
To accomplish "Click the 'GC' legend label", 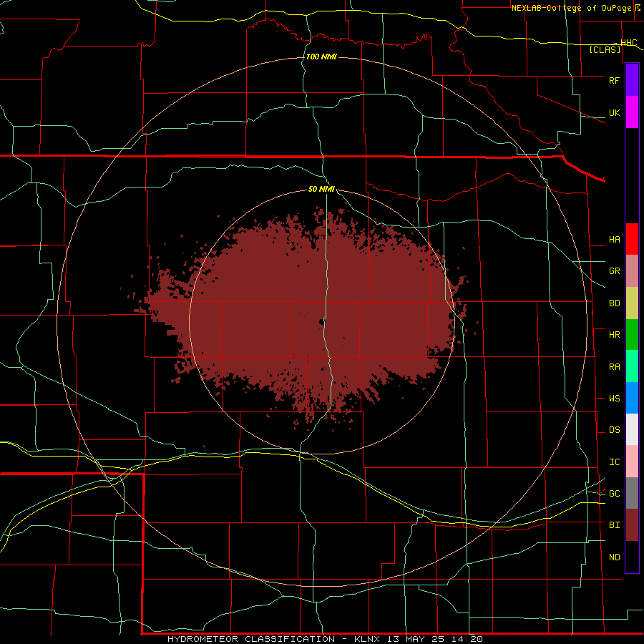I will 614,494.
